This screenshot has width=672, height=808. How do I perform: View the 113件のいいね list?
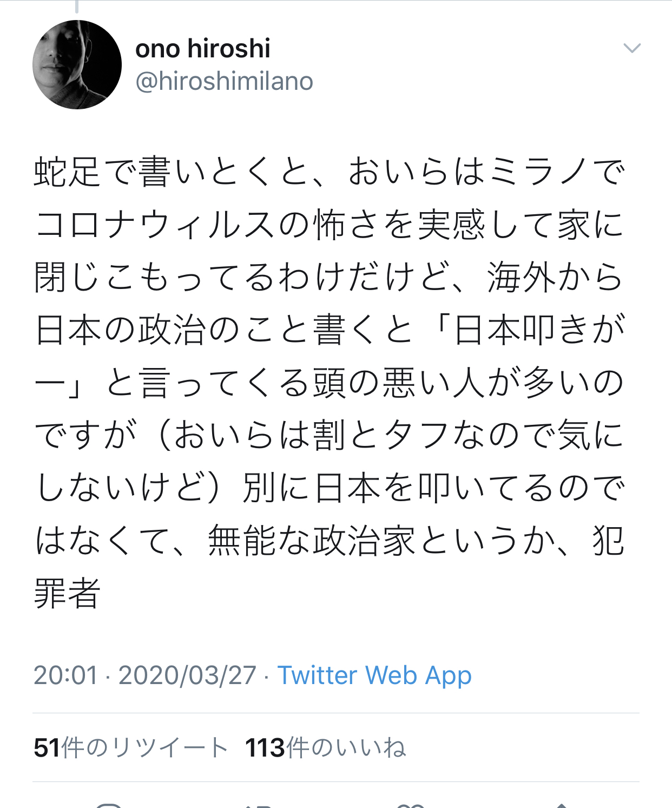(x=325, y=748)
